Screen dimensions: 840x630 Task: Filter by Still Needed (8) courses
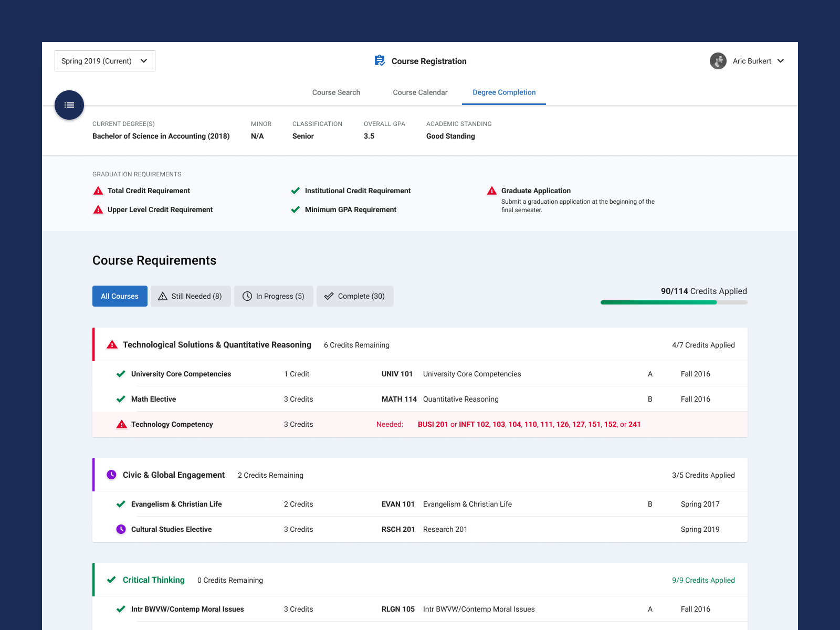coord(191,296)
